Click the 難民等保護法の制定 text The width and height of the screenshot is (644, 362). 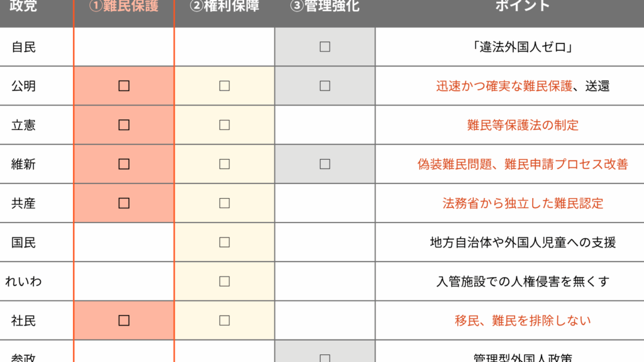pos(523,125)
